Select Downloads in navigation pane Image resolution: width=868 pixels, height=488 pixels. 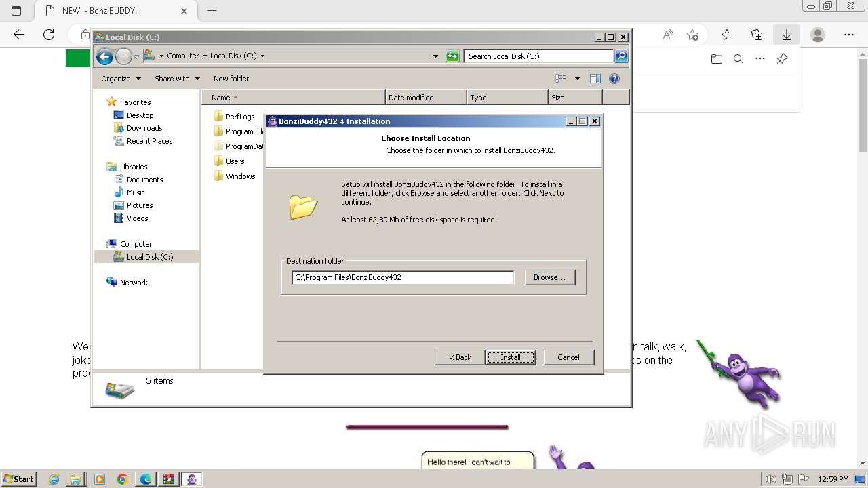pos(138,128)
